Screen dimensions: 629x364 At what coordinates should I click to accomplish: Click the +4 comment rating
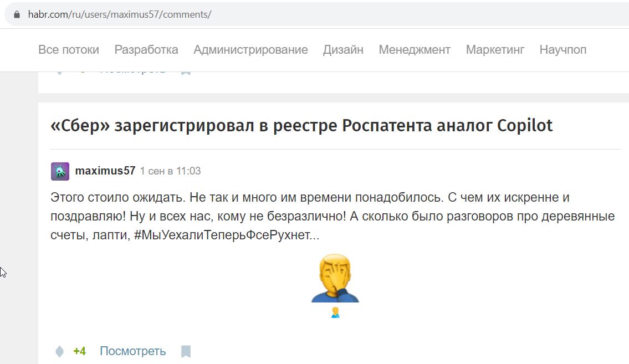79,351
